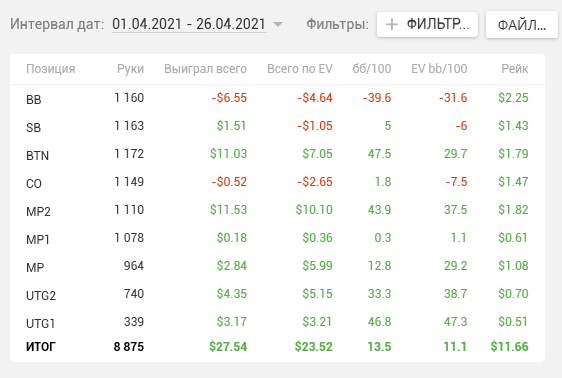The width and height of the screenshot is (562, 378).
Task: Sort by Рейк column header
Action: [515, 69]
